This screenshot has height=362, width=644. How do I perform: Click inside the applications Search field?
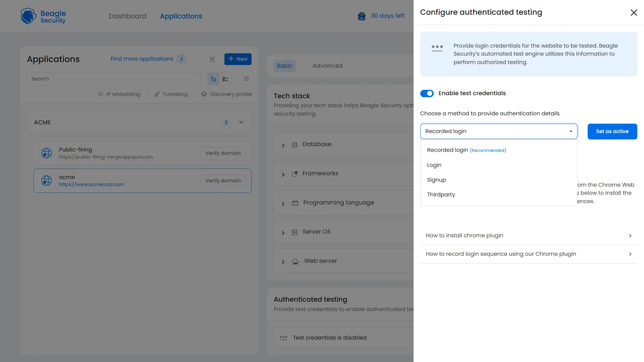click(114, 78)
